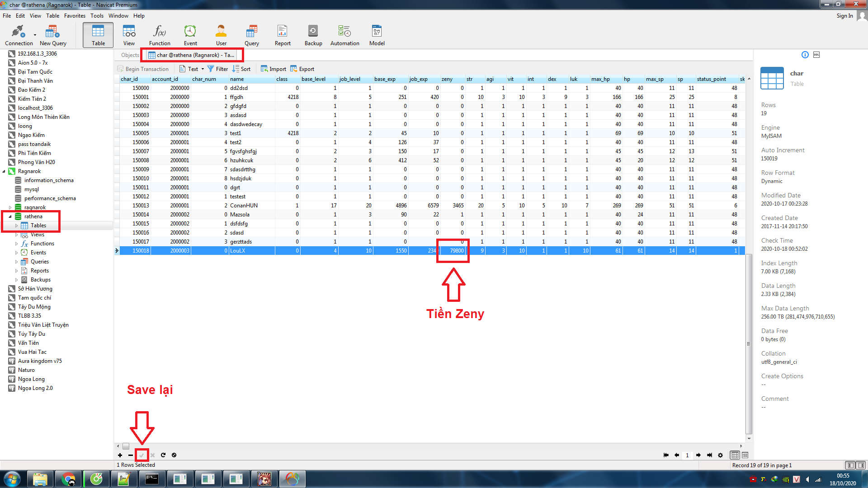Screen dimensions: 868x488
Task: Collapse the rathena database node
Action: coord(10,216)
